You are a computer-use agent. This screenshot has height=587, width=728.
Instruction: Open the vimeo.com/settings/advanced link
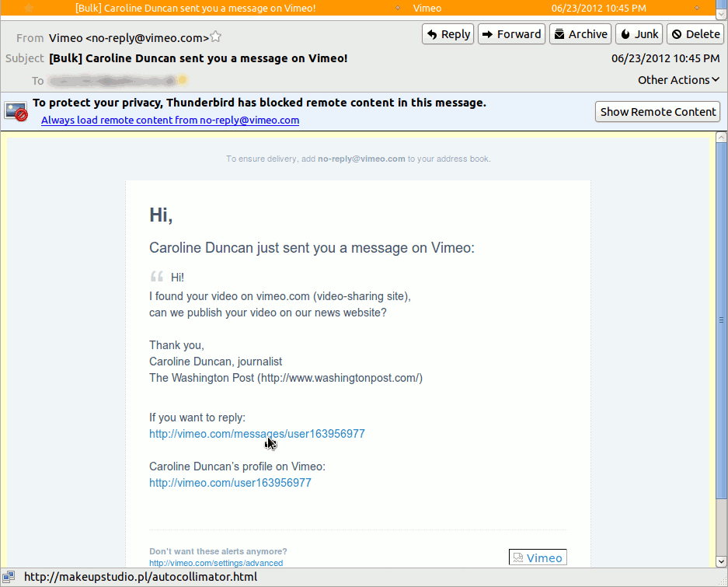click(216, 563)
